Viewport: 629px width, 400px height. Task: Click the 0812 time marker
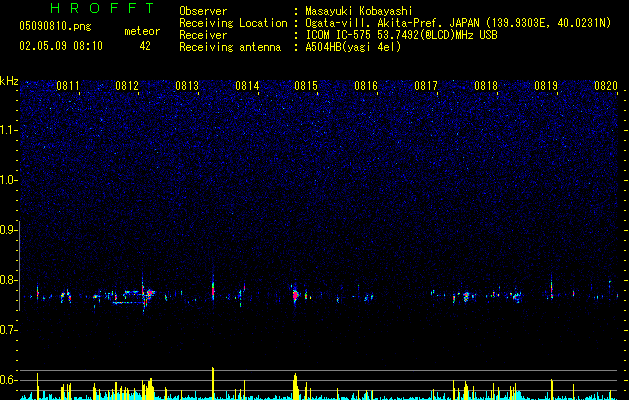point(127,86)
